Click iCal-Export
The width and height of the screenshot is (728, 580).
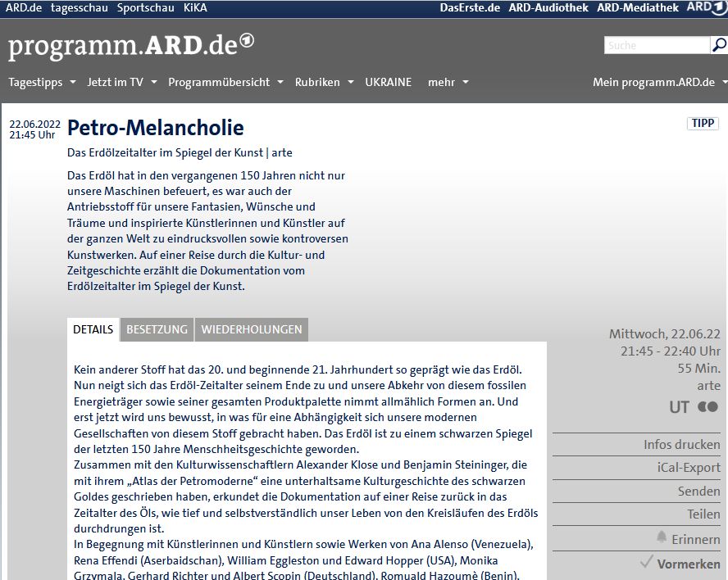(x=689, y=467)
